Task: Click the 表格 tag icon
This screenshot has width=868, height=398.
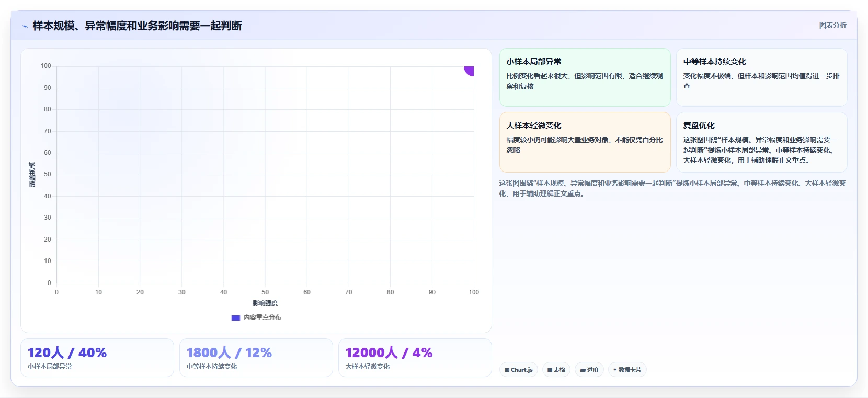Action: coord(550,370)
